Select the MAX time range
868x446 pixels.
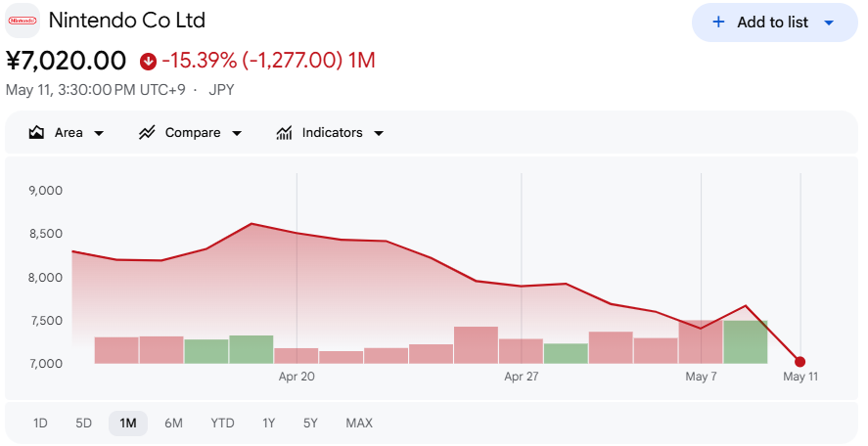[x=359, y=424]
